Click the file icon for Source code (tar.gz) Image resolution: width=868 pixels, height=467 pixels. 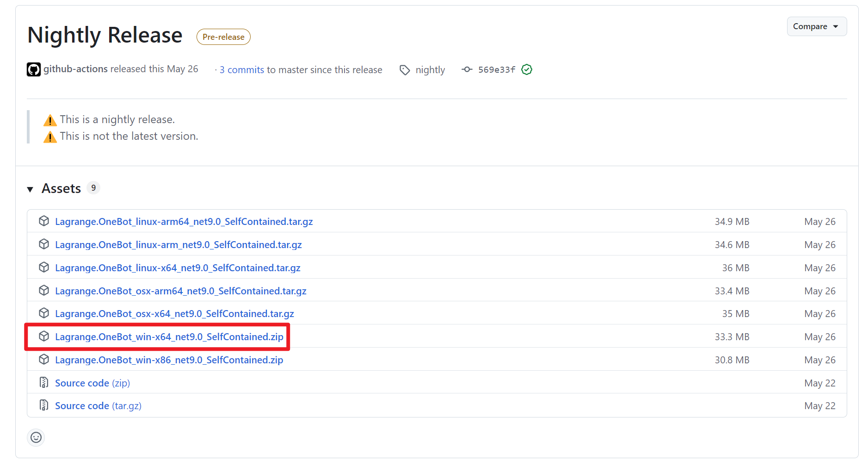pos(44,405)
